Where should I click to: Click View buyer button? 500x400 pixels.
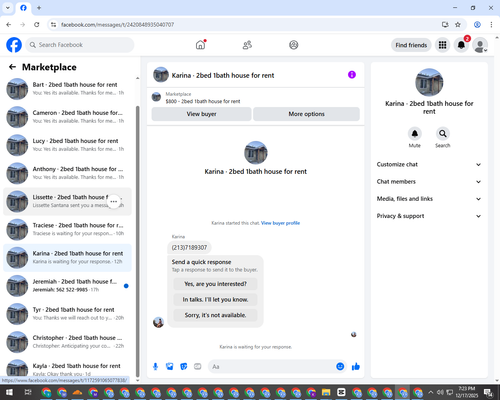pyautogui.click(x=201, y=114)
